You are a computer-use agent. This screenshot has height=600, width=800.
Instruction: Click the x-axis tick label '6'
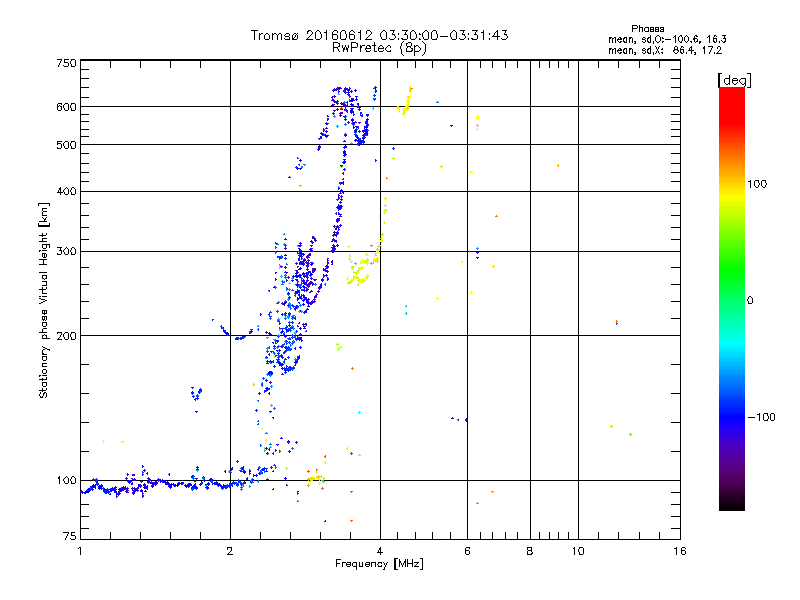click(x=467, y=551)
